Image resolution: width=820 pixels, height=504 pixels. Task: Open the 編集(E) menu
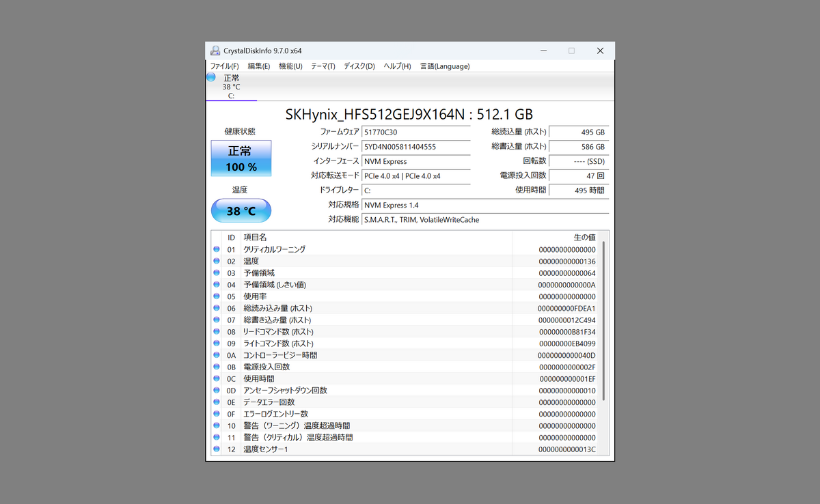click(258, 66)
